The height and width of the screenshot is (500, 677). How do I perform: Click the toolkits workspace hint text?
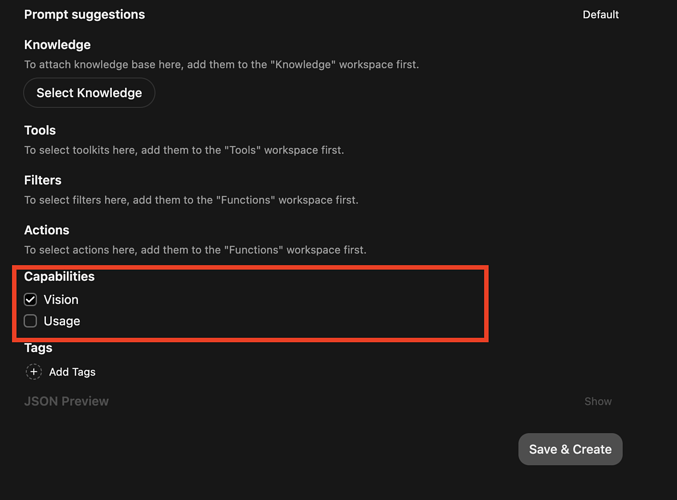pyautogui.click(x=184, y=150)
